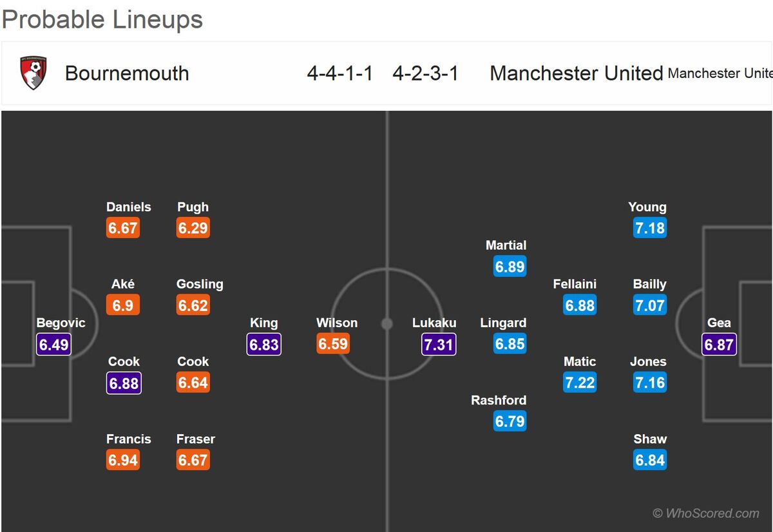This screenshot has width=773, height=532.
Task: Click the WhoScored.com watermark
Action: [x=706, y=513]
